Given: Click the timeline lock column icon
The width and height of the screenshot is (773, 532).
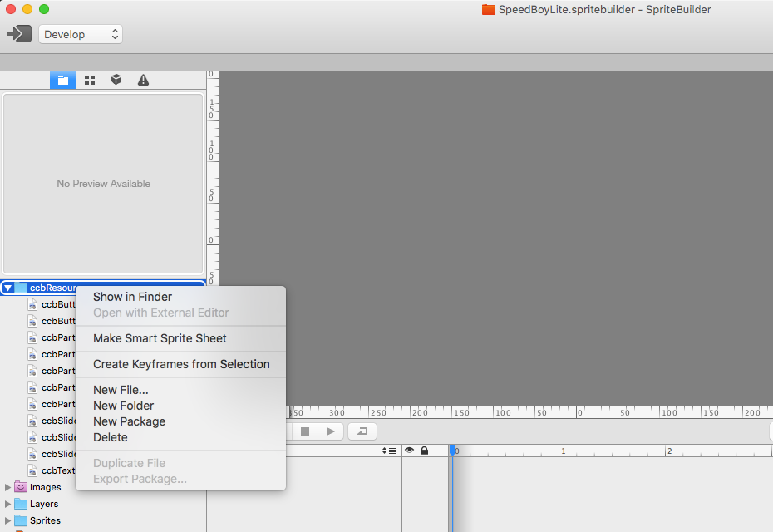Looking at the screenshot, I should (x=424, y=451).
